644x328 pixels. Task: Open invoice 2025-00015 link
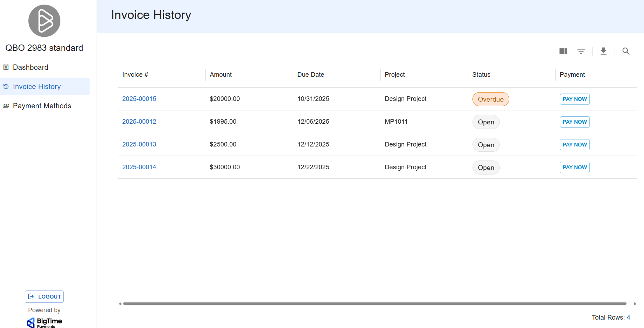pyautogui.click(x=139, y=99)
